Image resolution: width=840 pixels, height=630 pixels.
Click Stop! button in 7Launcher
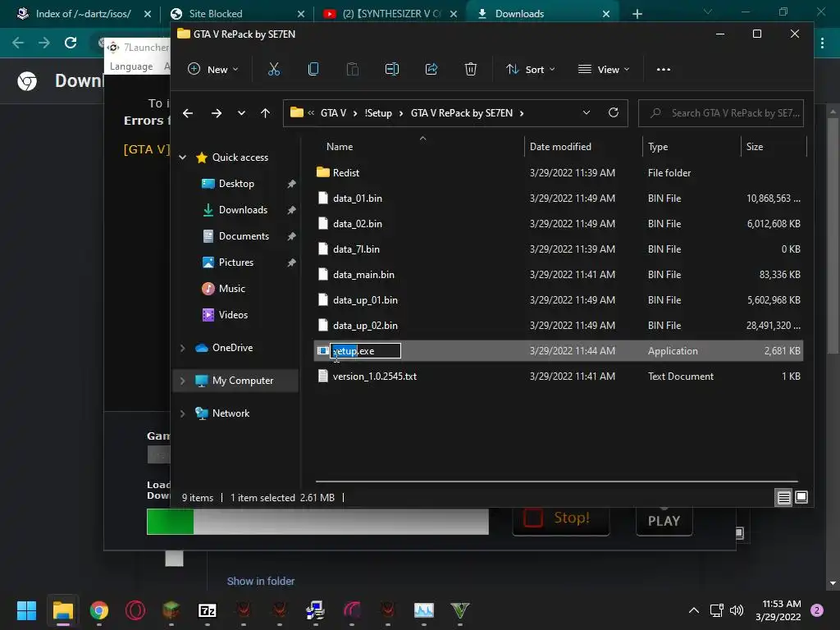pos(560,518)
